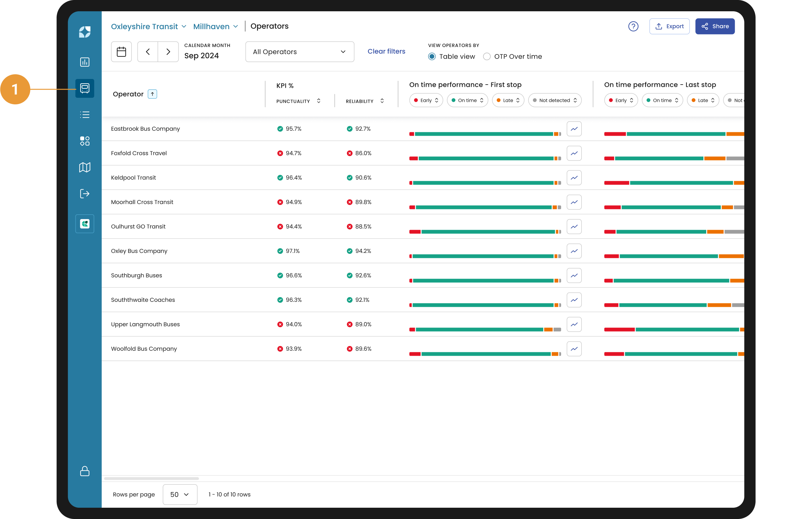
Task: Open the calendar date picker icon
Action: pos(122,52)
